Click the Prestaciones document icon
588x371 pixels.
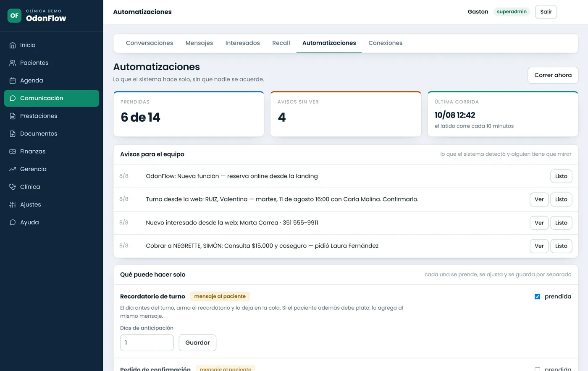point(13,116)
